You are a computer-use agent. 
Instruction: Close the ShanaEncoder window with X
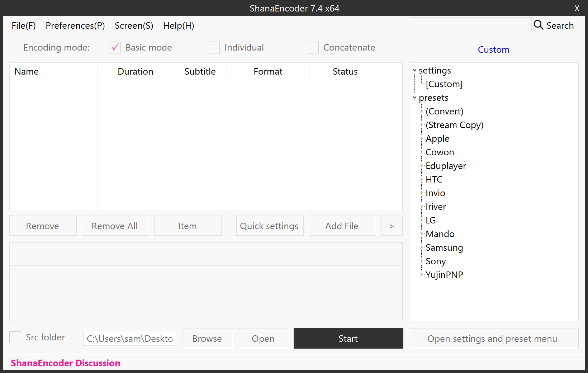coord(577,8)
